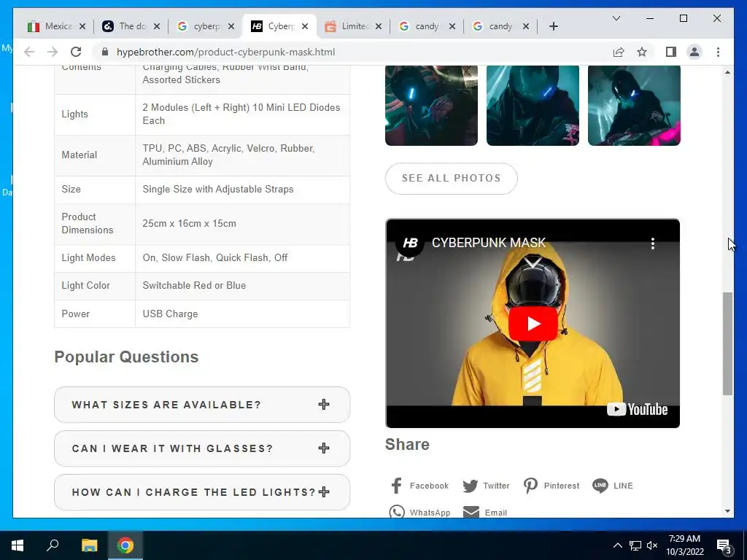Open second mask photo thumbnail
This screenshot has height=560, width=747.
pyautogui.click(x=533, y=105)
